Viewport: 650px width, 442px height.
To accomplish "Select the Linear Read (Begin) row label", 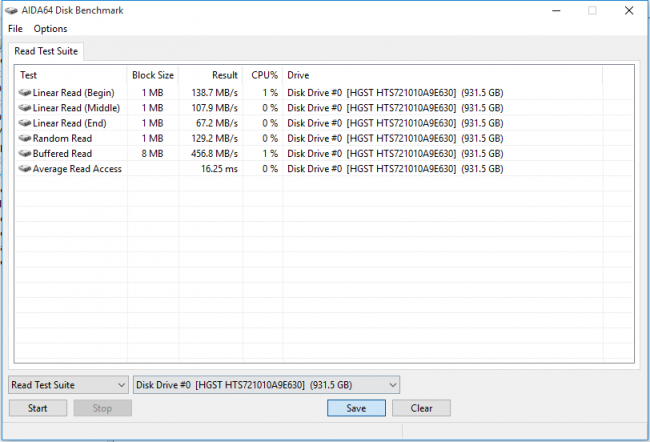I will (73, 93).
